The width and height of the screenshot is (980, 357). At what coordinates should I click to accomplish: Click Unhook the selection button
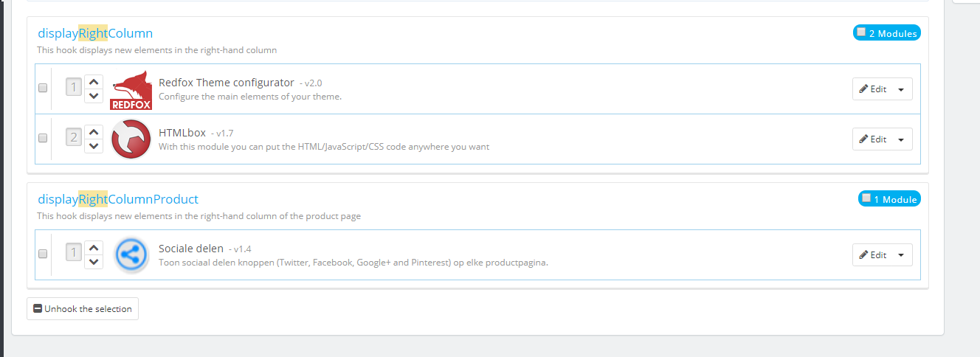pyautogui.click(x=83, y=309)
